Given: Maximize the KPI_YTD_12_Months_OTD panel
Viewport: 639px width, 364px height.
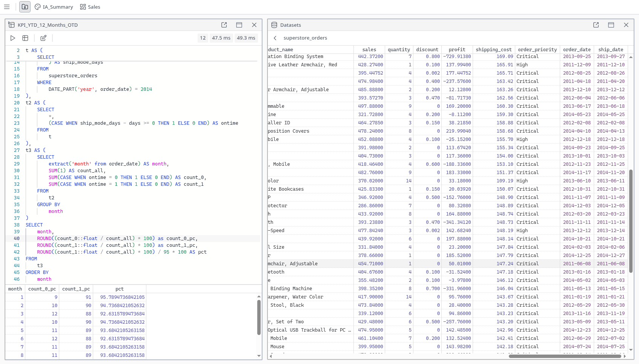Looking at the screenshot, I should point(239,25).
